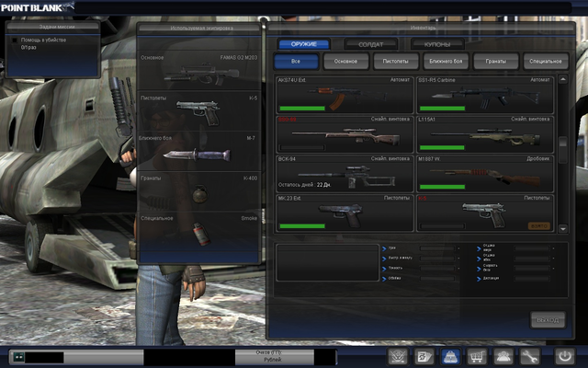Screen dimensions: 588x368
Task: Open the clan members icon
Action: 504,357
